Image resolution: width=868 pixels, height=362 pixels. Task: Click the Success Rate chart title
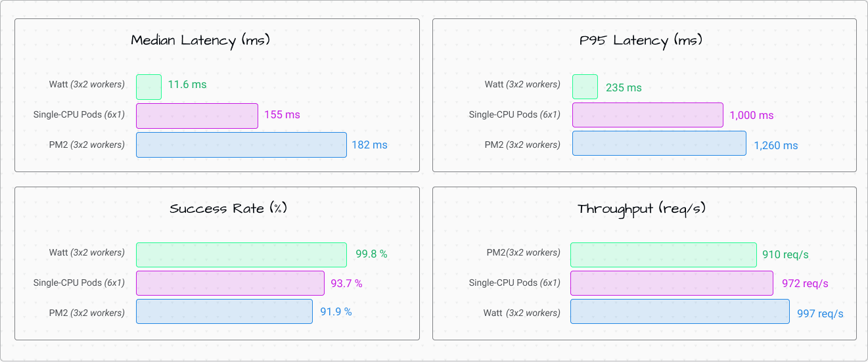tap(228, 209)
